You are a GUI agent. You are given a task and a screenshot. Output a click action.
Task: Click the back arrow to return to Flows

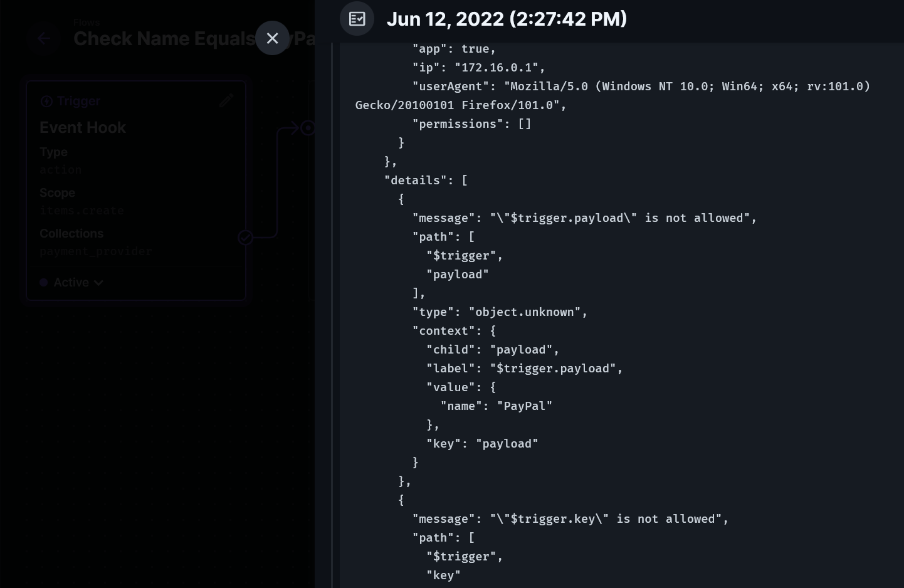pyautogui.click(x=44, y=38)
